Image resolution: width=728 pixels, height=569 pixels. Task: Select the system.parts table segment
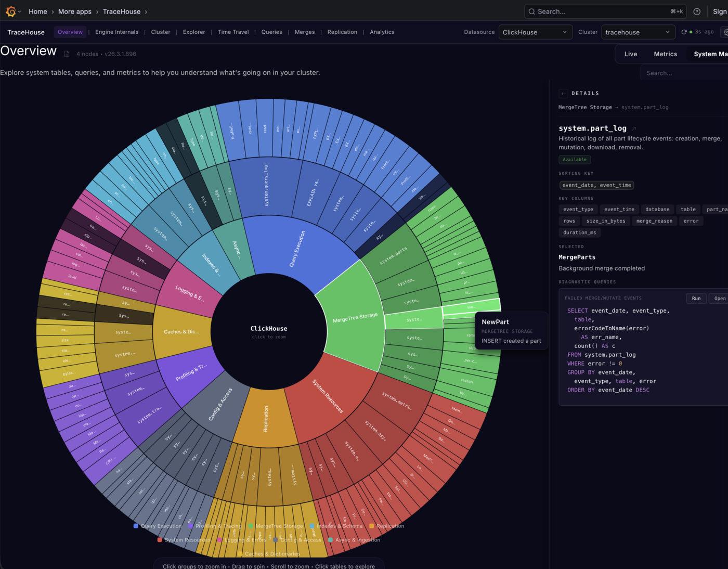point(394,255)
